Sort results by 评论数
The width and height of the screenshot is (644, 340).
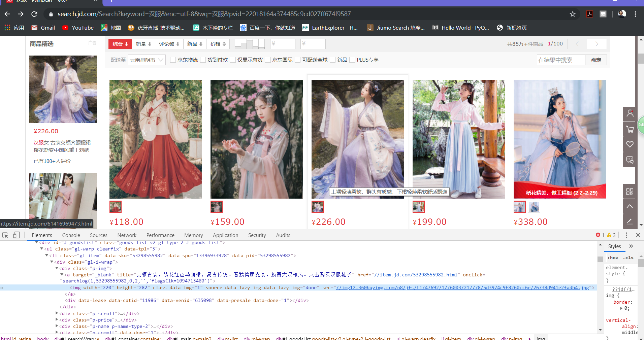[169, 44]
